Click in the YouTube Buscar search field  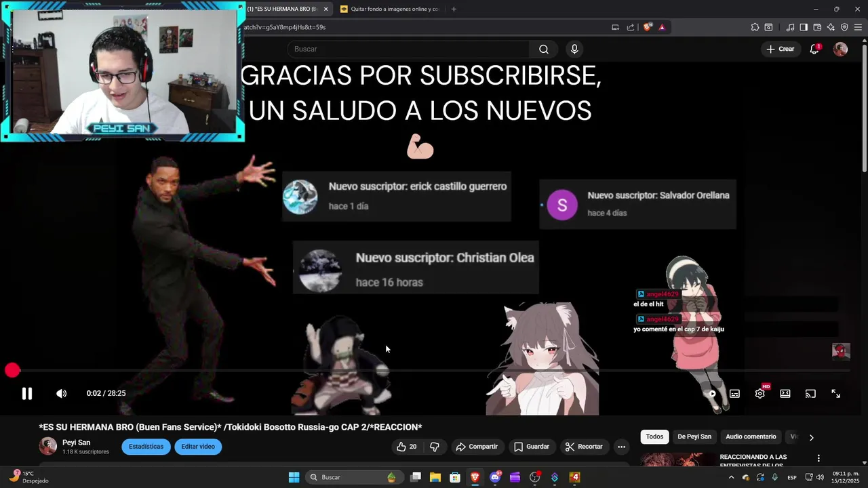(x=409, y=49)
